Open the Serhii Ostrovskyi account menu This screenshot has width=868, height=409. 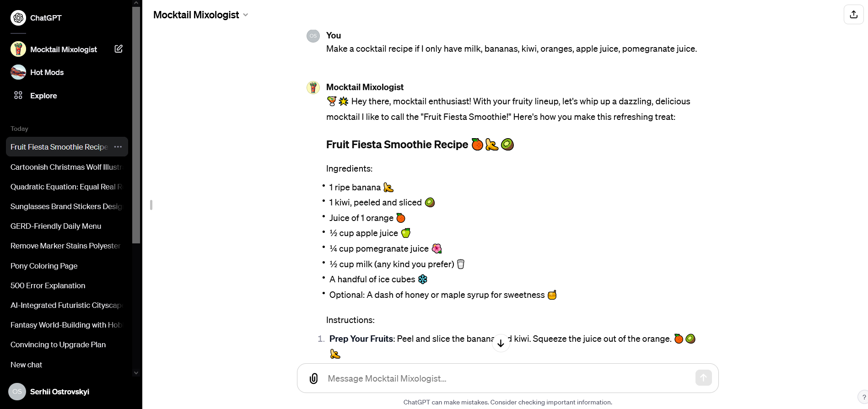click(x=59, y=392)
